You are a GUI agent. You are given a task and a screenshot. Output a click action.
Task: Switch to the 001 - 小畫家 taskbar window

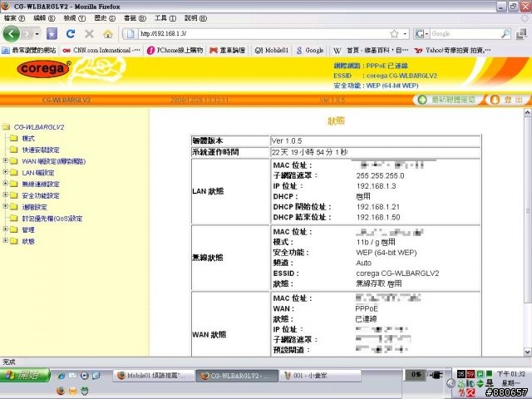pyautogui.click(x=320, y=376)
